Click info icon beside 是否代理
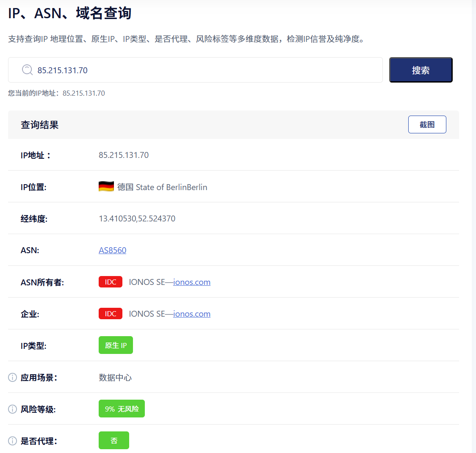The image size is (476, 453). point(13,441)
